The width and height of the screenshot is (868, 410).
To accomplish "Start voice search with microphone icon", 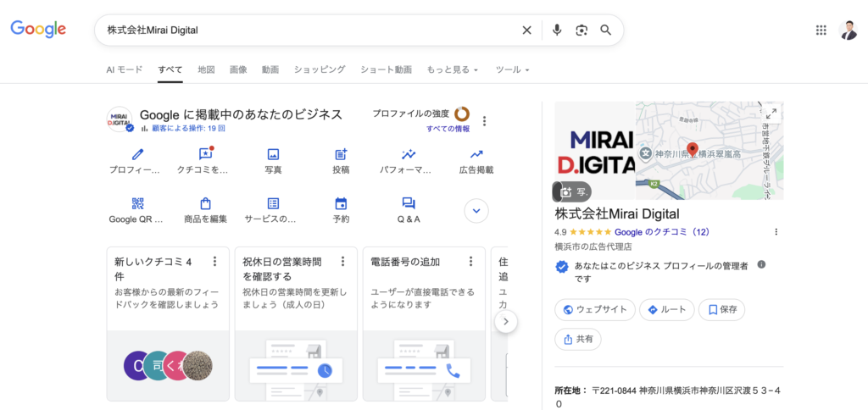I will point(557,30).
